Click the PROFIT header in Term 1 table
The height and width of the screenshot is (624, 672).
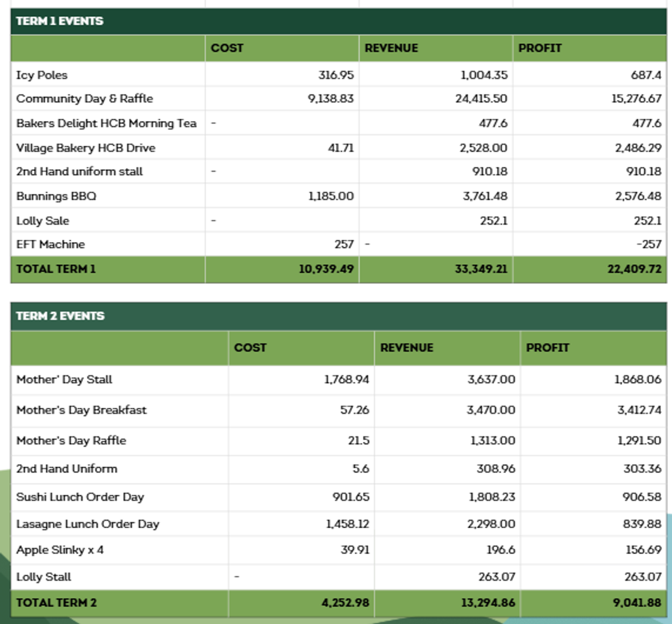click(539, 48)
